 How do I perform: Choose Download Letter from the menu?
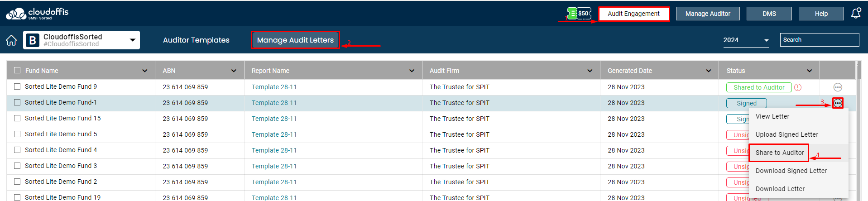click(799, 189)
